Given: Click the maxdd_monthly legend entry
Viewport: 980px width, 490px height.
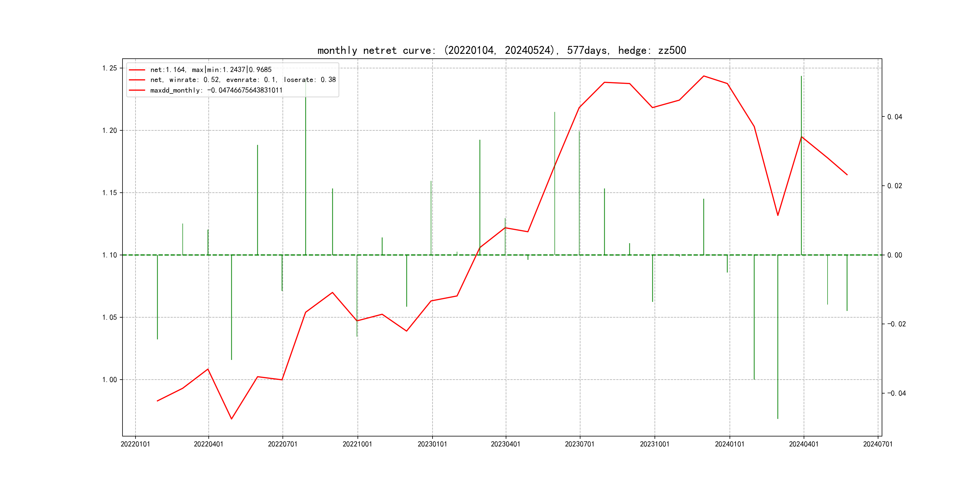Looking at the screenshot, I should pyautogui.click(x=216, y=90).
